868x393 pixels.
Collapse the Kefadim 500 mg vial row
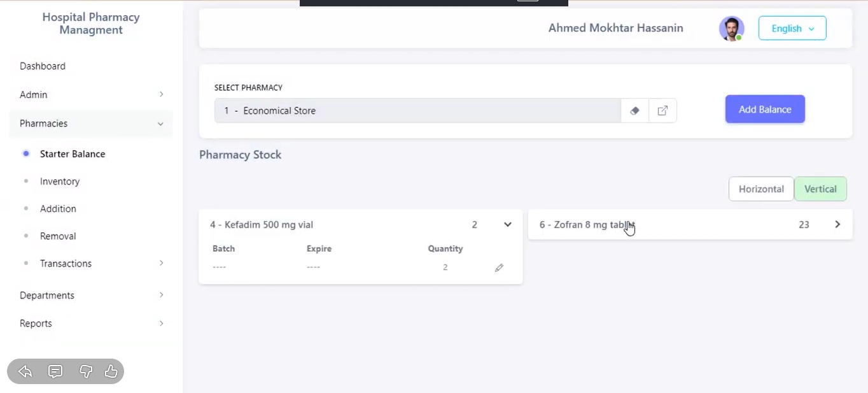507,225
